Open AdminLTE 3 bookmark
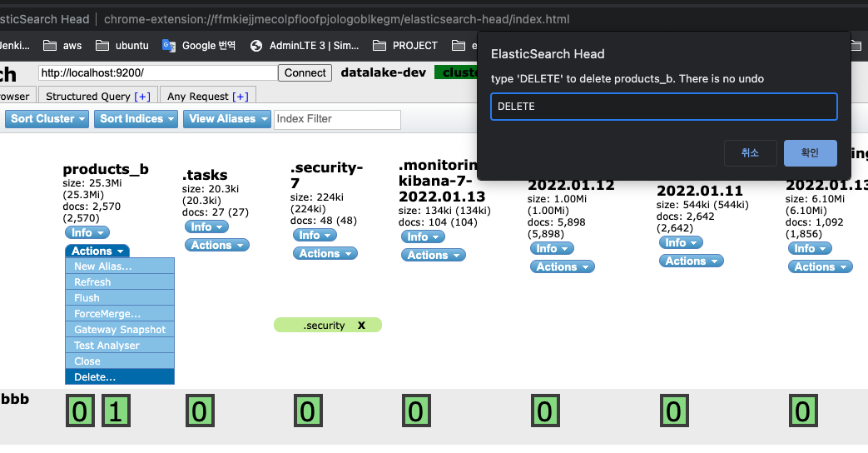 (305, 46)
